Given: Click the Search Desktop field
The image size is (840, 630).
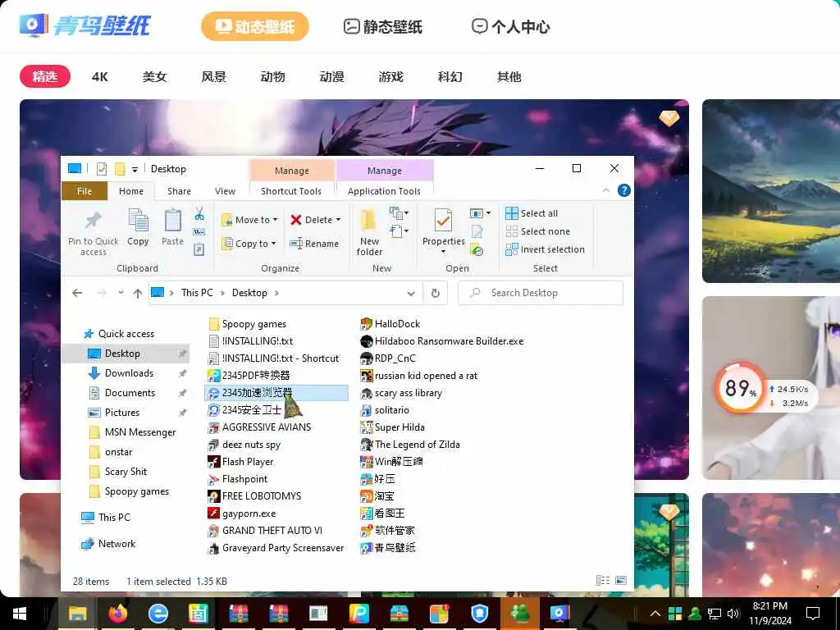Looking at the screenshot, I should click(x=541, y=293).
